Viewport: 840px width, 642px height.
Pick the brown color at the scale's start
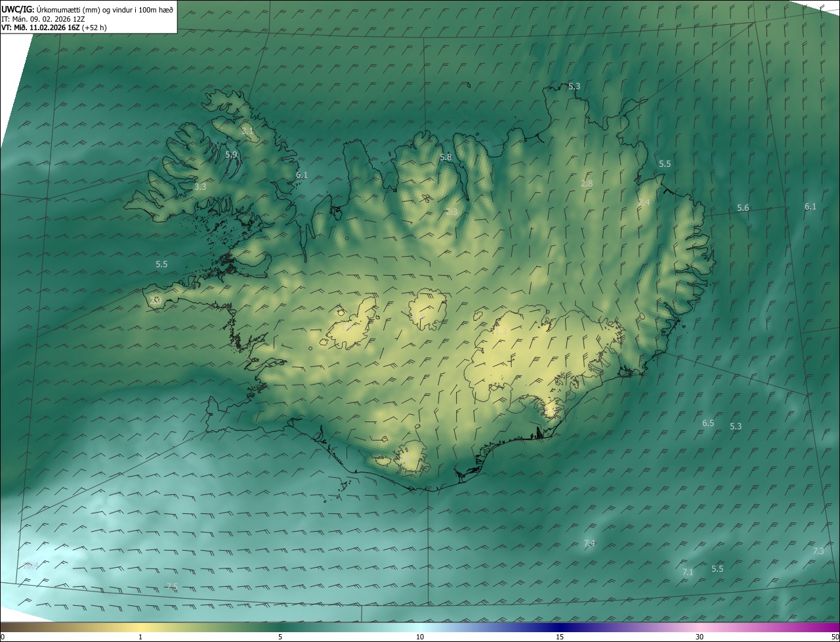pyautogui.click(x=4, y=627)
